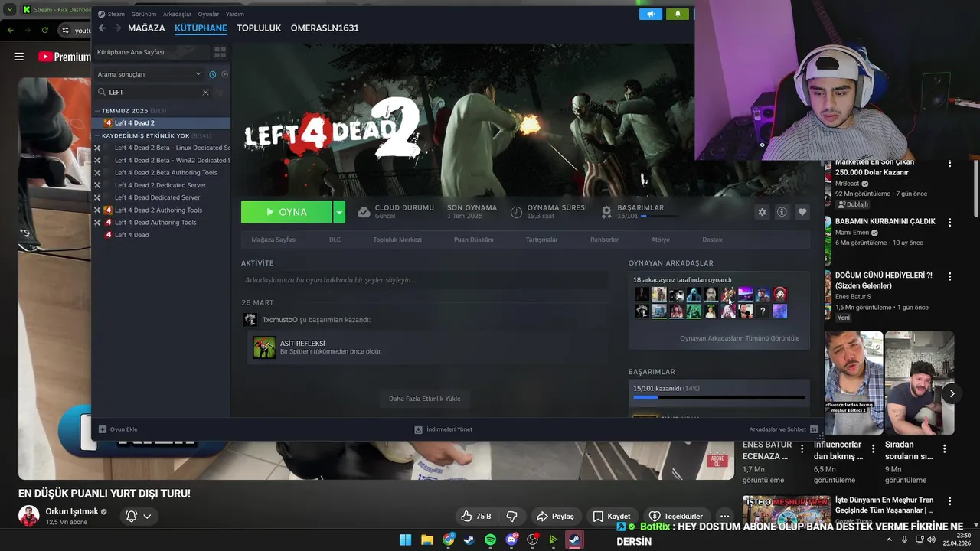
Task: Select Left 4 Dead 2 Authoring Tools
Action: point(158,210)
